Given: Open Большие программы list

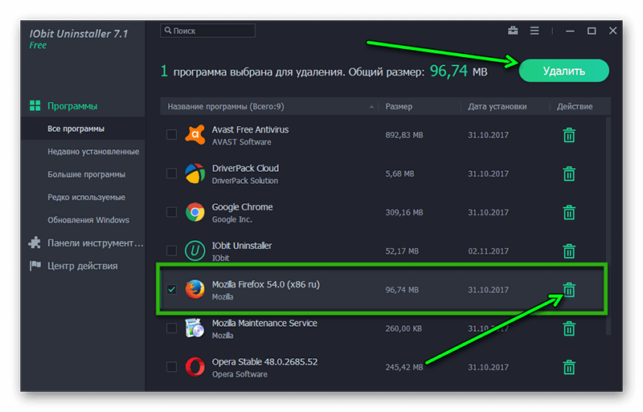Looking at the screenshot, I should pos(86,175).
